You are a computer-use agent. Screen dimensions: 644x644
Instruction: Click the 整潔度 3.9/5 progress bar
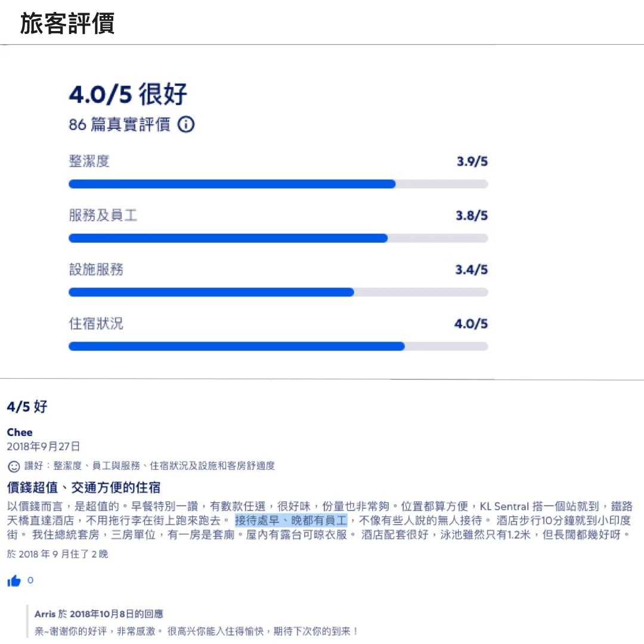click(x=278, y=184)
